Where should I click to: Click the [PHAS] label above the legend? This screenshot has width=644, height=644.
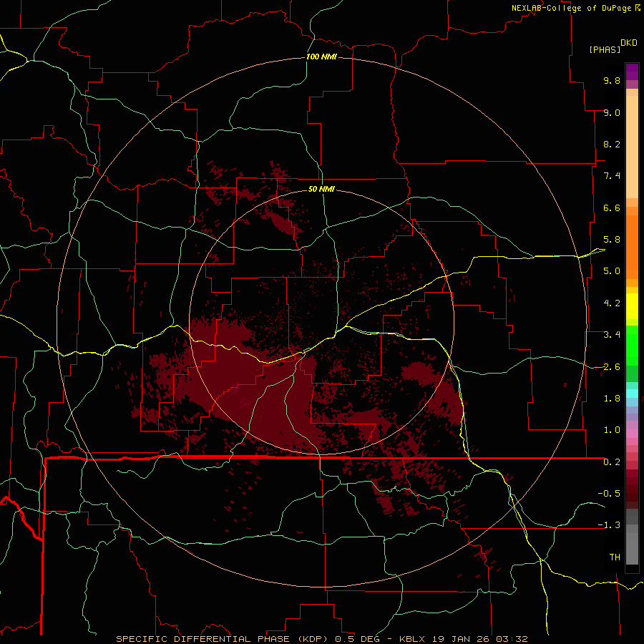pyautogui.click(x=605, y=49)
